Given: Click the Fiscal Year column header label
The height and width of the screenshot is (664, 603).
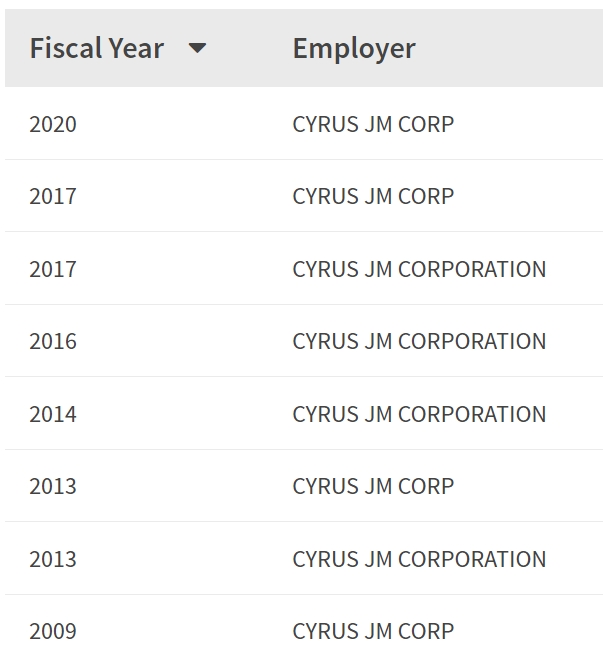Looking at the screenshot, I should tap(96, 48).
